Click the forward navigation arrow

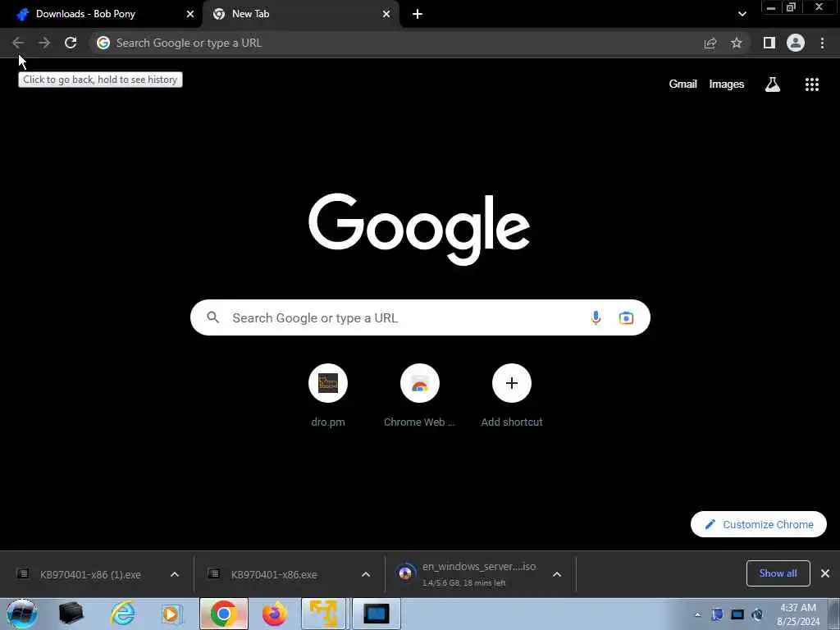coord(44,43)
